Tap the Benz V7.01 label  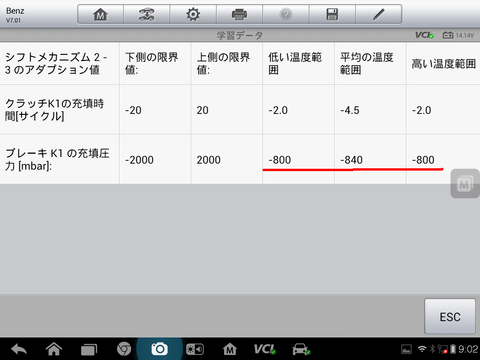[15, 15]
